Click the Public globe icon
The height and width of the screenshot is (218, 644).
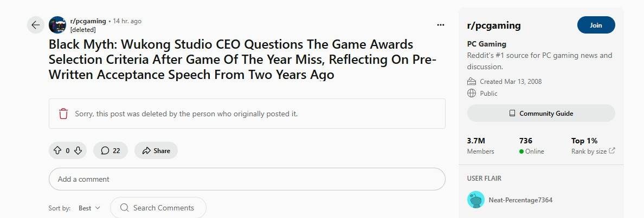pyautogui.click(x=472, y=93)
